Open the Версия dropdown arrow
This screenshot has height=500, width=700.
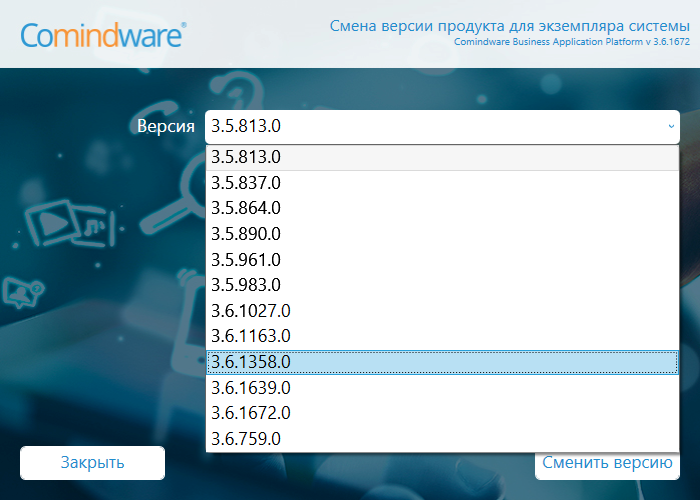tap(671, 126)
